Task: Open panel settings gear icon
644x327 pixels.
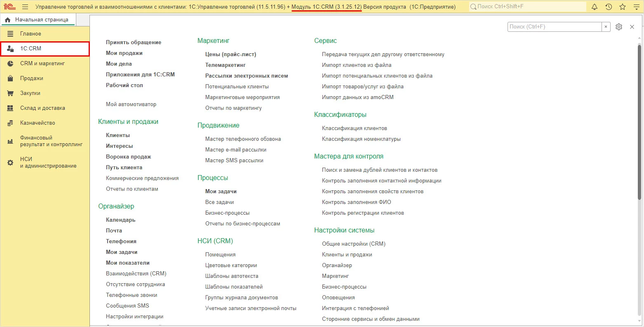Action: coord(619,27)
